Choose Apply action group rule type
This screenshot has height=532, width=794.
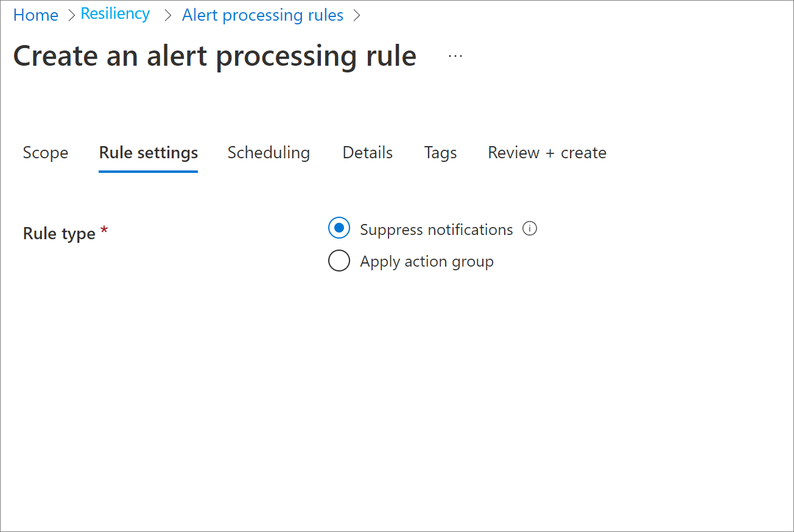click(x=339, y=261)
